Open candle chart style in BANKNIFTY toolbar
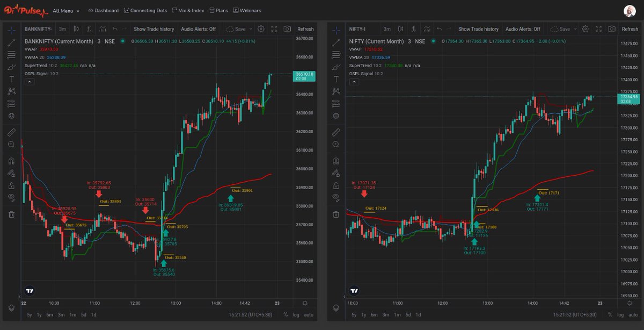644x330 pixels. [x=76, y=29]
